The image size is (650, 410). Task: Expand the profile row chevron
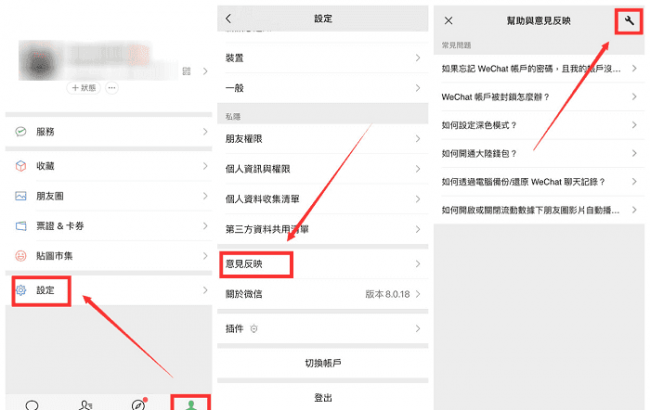[205, 71]
